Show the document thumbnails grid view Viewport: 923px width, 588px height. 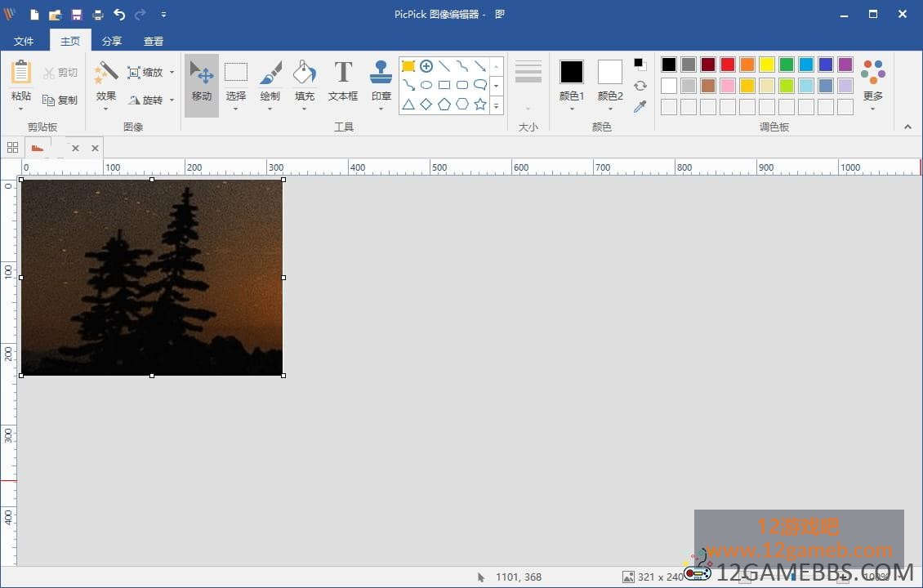point(12,147)
